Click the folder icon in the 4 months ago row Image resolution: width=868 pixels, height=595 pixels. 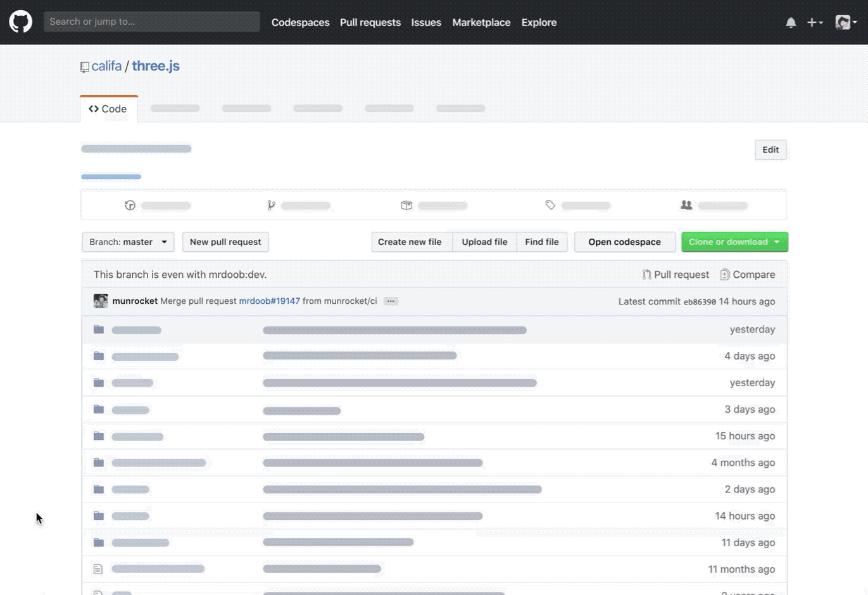(99, 462)
